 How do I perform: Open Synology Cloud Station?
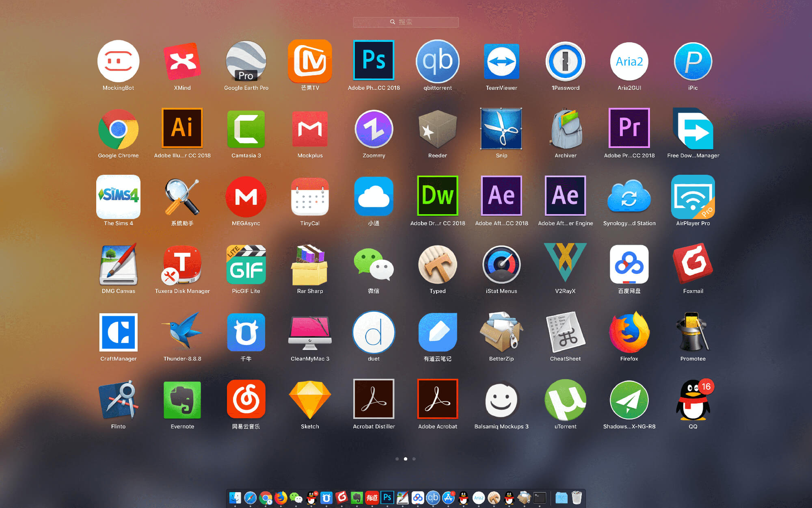click(x=629, y=197)
